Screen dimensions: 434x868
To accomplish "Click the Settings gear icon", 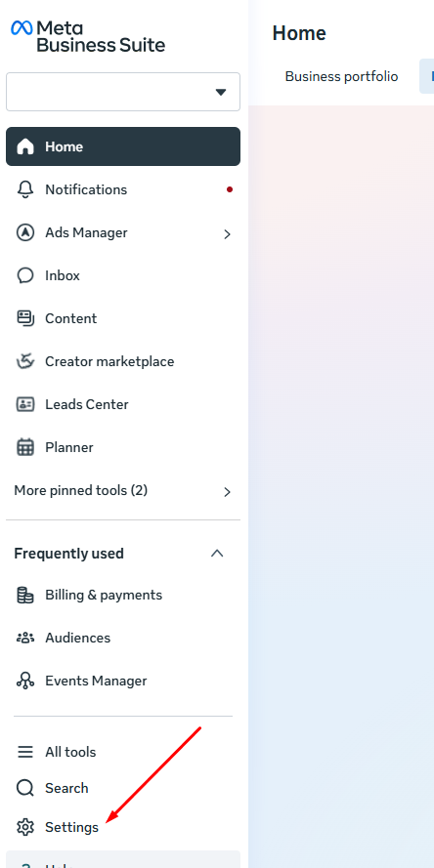I will 25,827.
